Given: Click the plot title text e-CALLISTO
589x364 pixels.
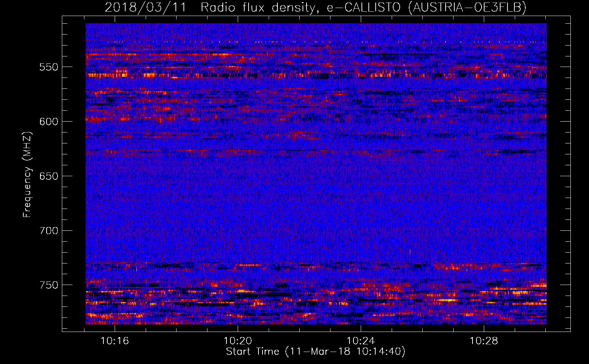Looking at the screenshot, I should [x=363, y=7].
